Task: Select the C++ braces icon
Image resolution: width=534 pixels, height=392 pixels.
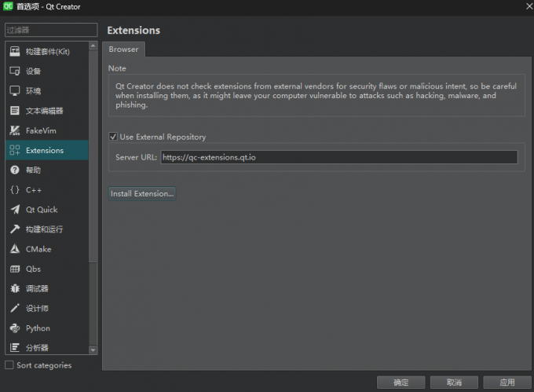Action: (14, 189)
